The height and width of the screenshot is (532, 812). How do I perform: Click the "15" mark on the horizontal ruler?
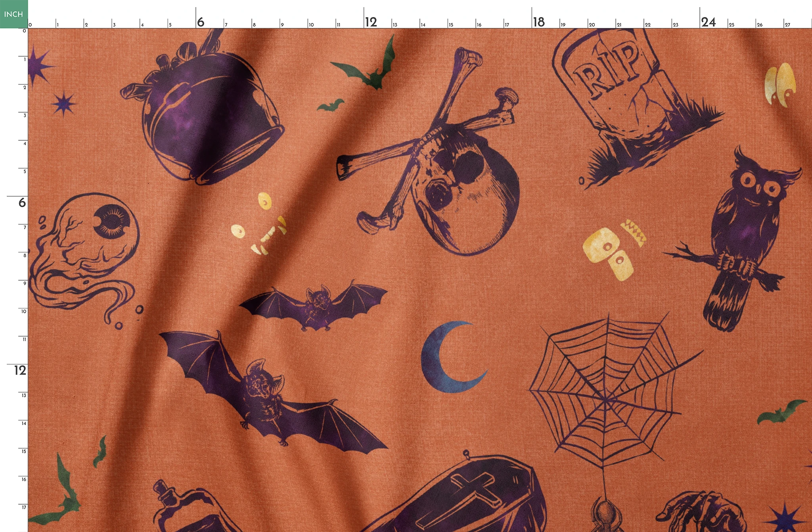click(451, 25)
